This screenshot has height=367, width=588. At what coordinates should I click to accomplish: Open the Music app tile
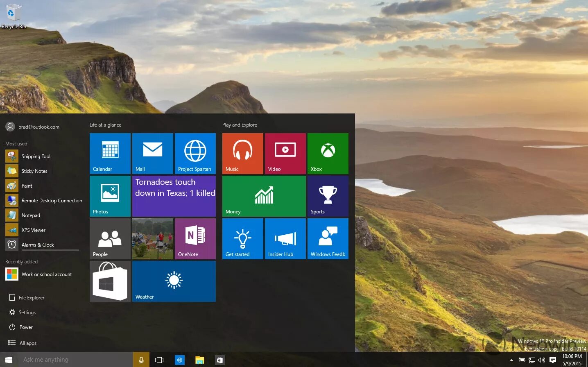(x=242, y=154)
